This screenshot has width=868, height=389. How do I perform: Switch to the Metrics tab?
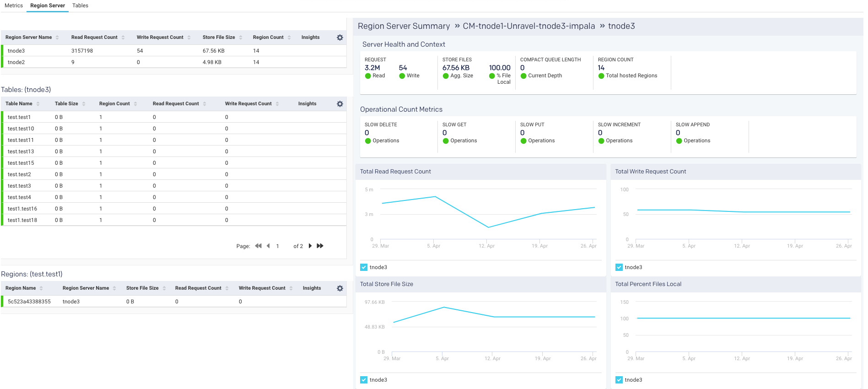coord(14,5)
